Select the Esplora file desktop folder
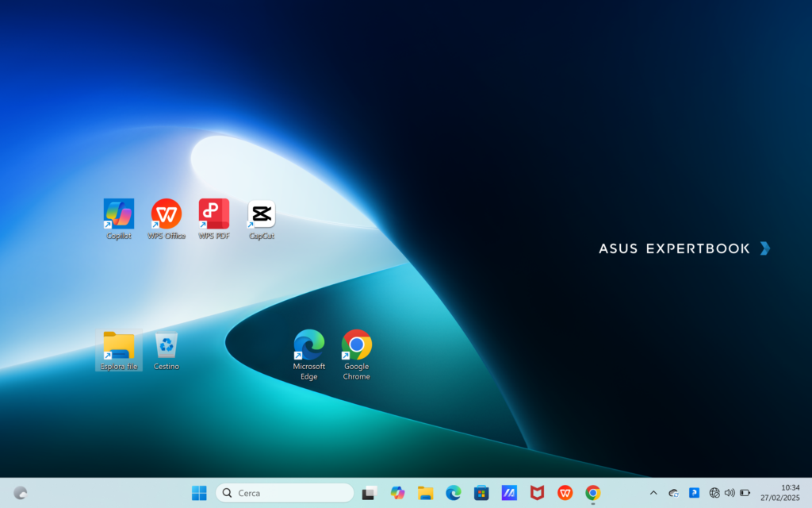812x508 pixels. point(119,347)
